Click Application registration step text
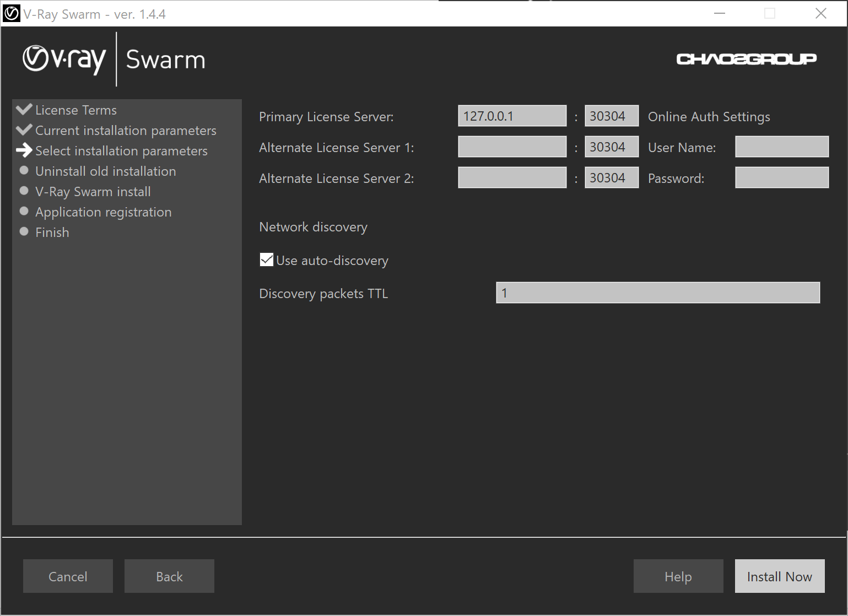Screen dimensions: 848x616 point(104,212)
